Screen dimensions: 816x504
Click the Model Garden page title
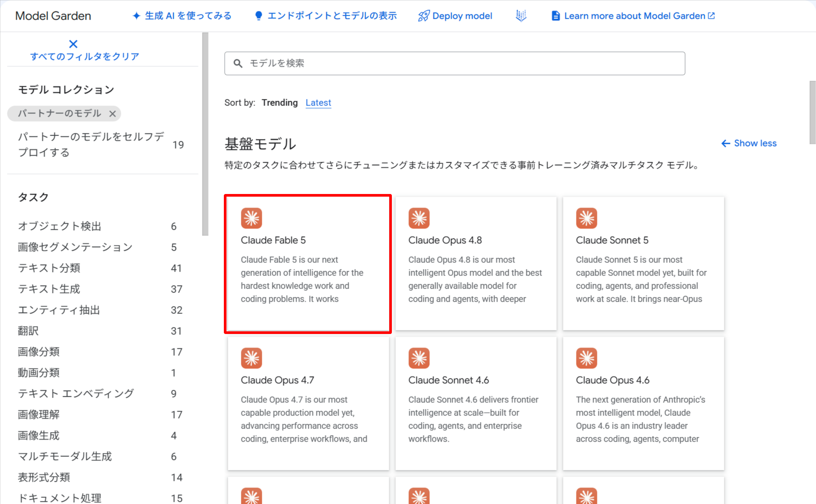[x=53, y=16]
